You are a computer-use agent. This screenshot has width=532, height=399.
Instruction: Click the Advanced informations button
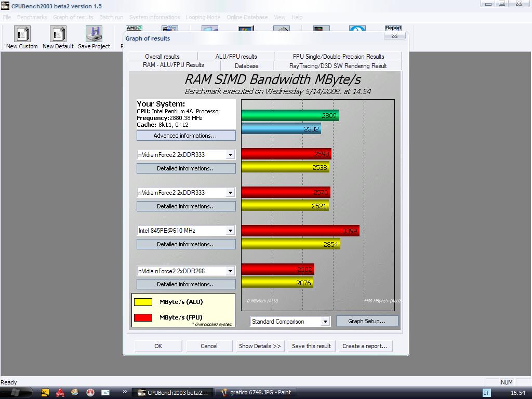coord(186,136)
